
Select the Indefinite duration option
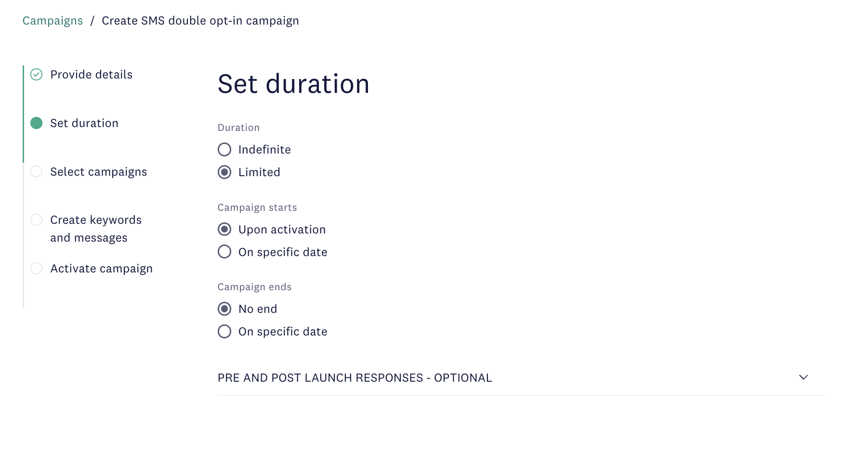(224, 149)
